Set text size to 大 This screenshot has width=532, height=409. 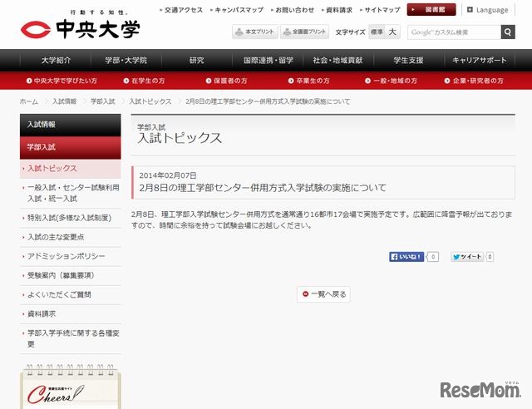(x=392, y=32)
